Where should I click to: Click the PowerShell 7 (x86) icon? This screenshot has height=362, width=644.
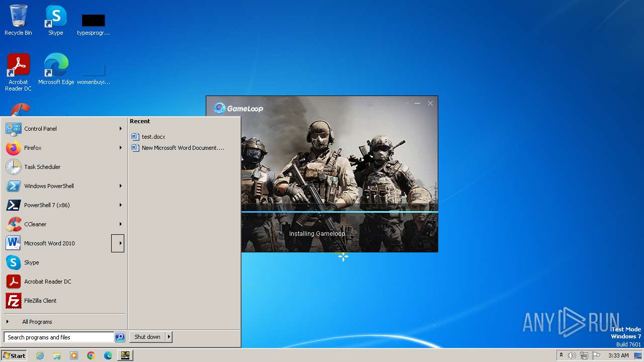coord(14,205)
